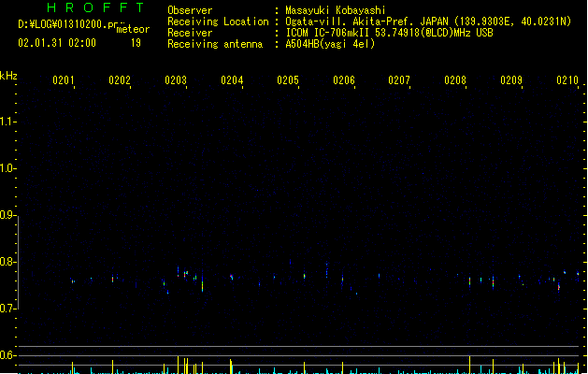This screenshot has width=588, height=374.
Task: Click the meteor label
Action: point(133,29)
